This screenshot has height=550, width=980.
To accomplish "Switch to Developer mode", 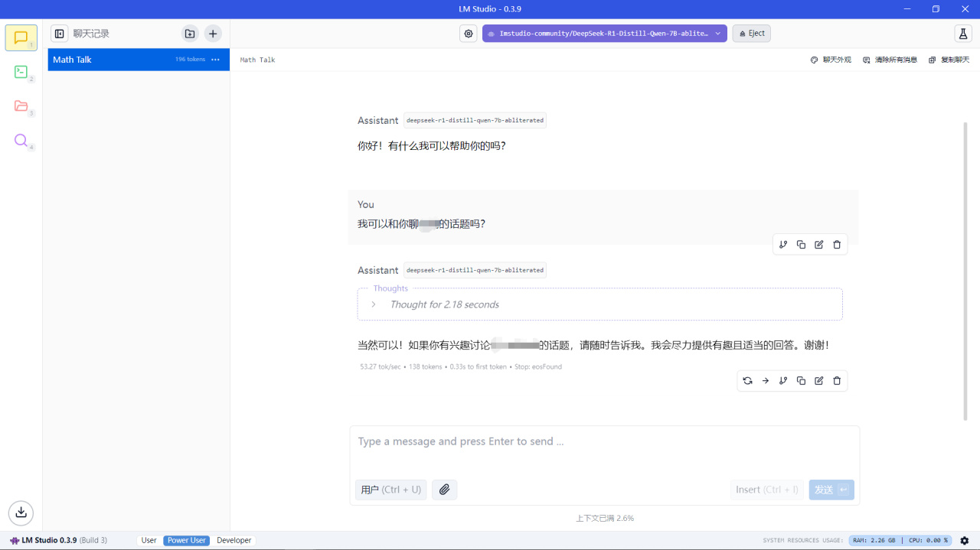I will pyautogui.click(x=234, y=540).
